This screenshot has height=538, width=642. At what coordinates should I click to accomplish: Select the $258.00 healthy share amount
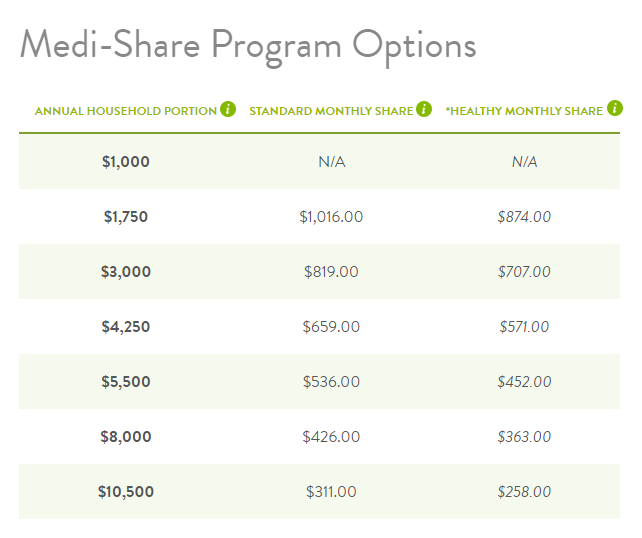(524, 491)
